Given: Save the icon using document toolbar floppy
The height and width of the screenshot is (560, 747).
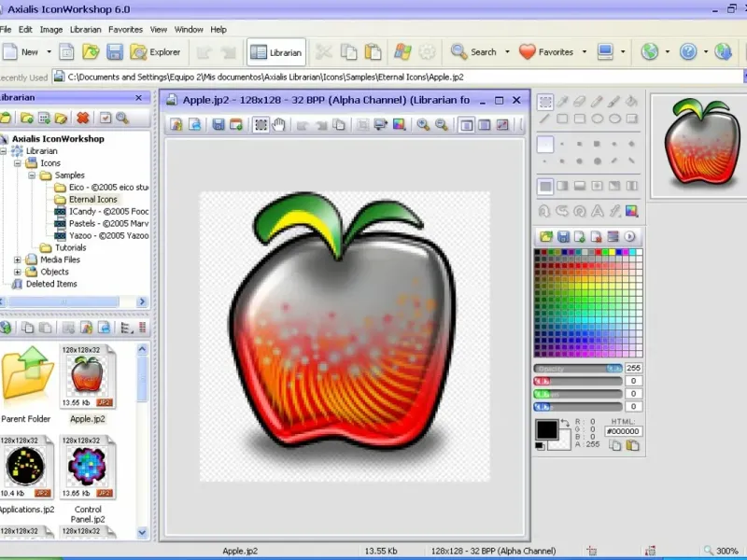Looking at the screenshot, I should (x=218, y=125).
